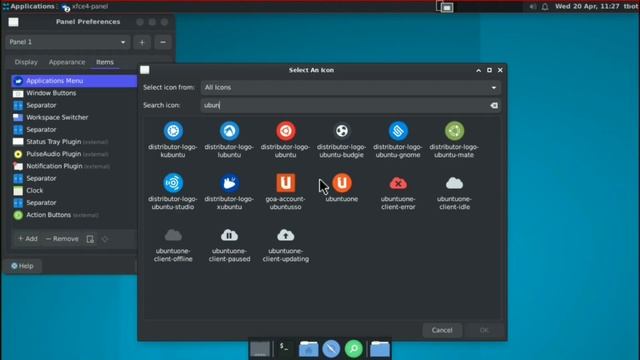Click the workspace switcher in top panel
The width and height of the screenshot is (640, 360).
444,7
